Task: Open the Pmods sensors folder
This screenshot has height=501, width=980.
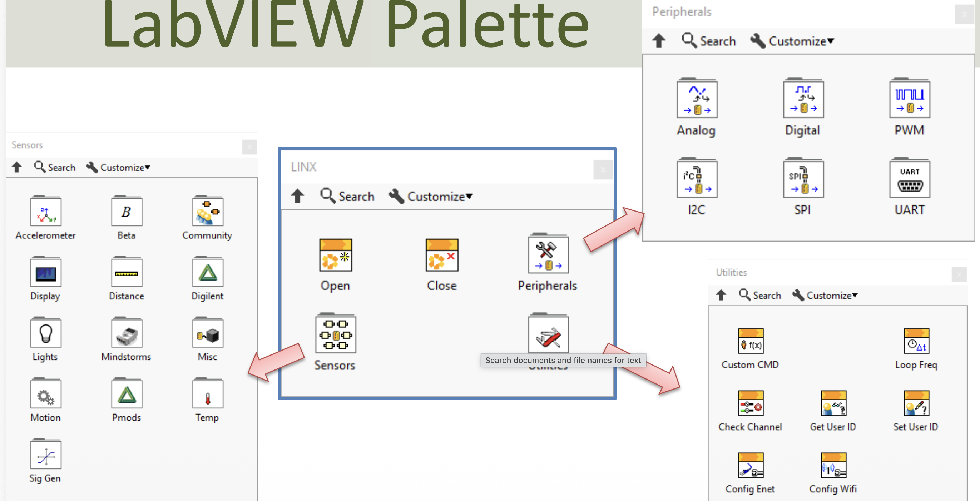Action: click(x=127, y=393)
